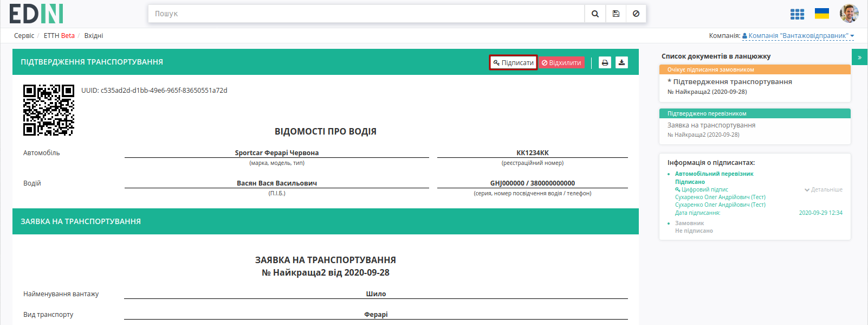
Task: Go to Вхідні breadcrumb
Action: [94, 36]
